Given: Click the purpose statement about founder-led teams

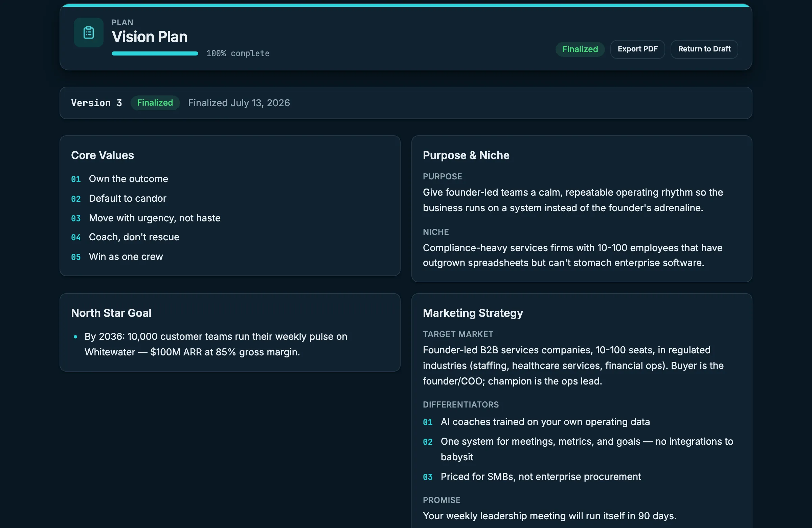Looking at the screenshot, I should (573, 200).
